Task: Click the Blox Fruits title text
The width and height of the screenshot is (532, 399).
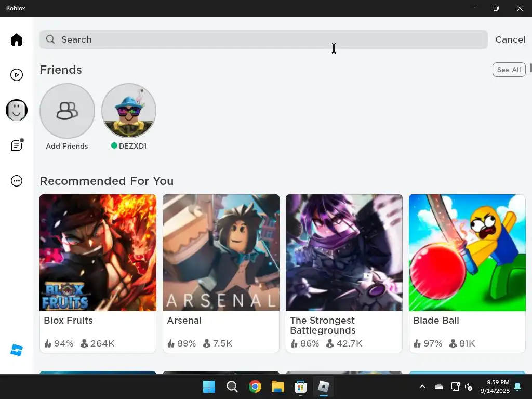Action: tap(68, 320)
